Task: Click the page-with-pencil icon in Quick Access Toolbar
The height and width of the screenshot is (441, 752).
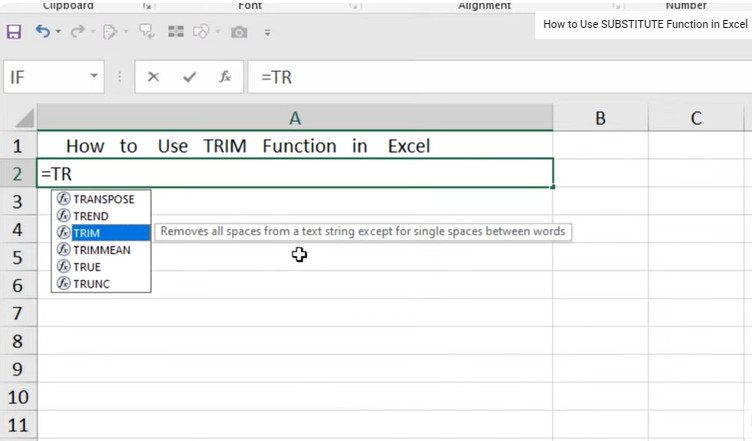Action: [110, 32]
